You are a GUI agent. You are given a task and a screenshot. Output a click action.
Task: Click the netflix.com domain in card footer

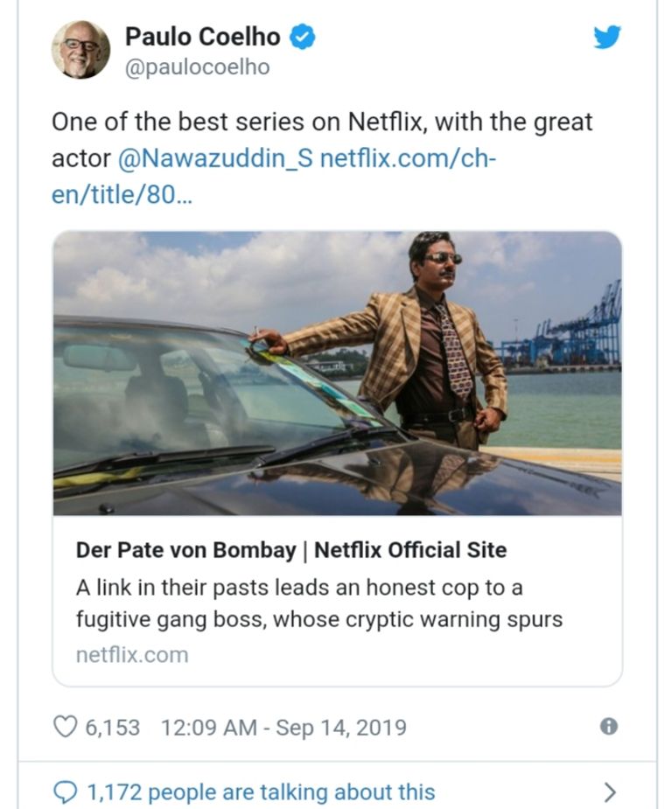tap(131, 654)
